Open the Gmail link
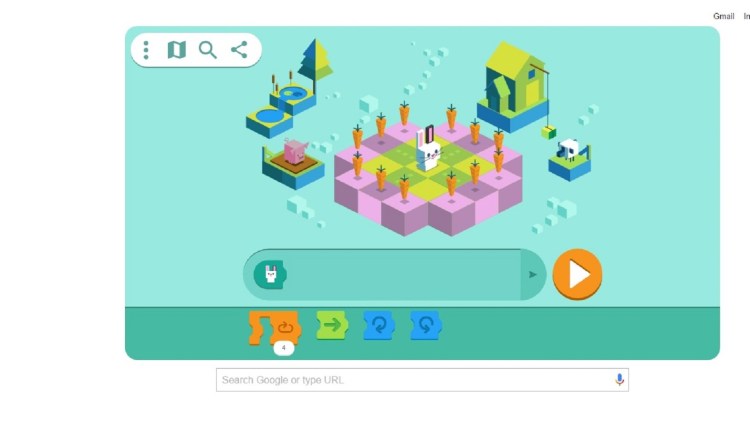This screenshot has height=421, width=750. [723, 16]
